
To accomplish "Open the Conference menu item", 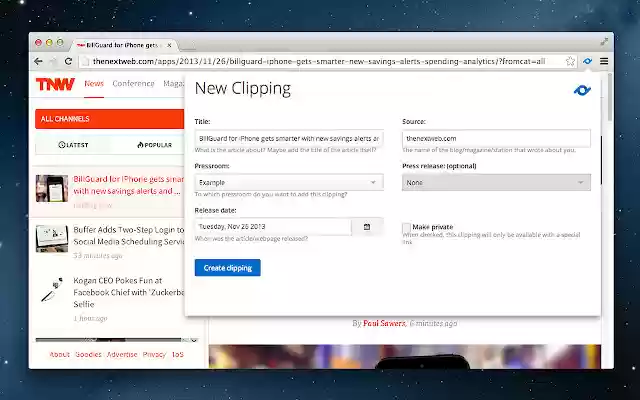I will pos(133,84).
